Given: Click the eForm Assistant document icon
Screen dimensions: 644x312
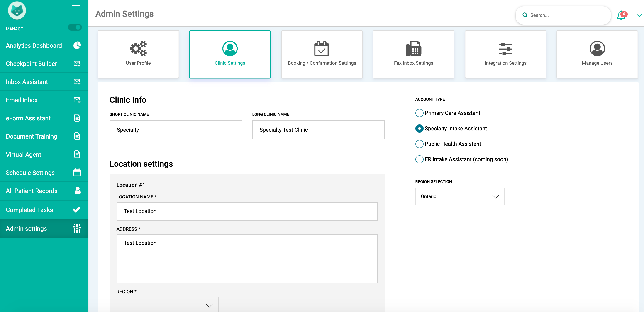Looking at the screenshot, I should (77, 118).
